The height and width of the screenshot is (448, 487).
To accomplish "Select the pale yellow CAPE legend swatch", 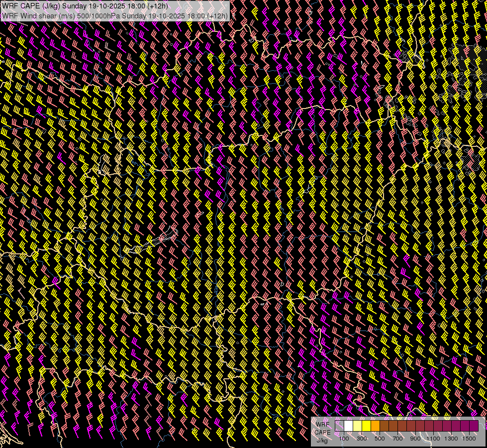I will pos(358,426).
